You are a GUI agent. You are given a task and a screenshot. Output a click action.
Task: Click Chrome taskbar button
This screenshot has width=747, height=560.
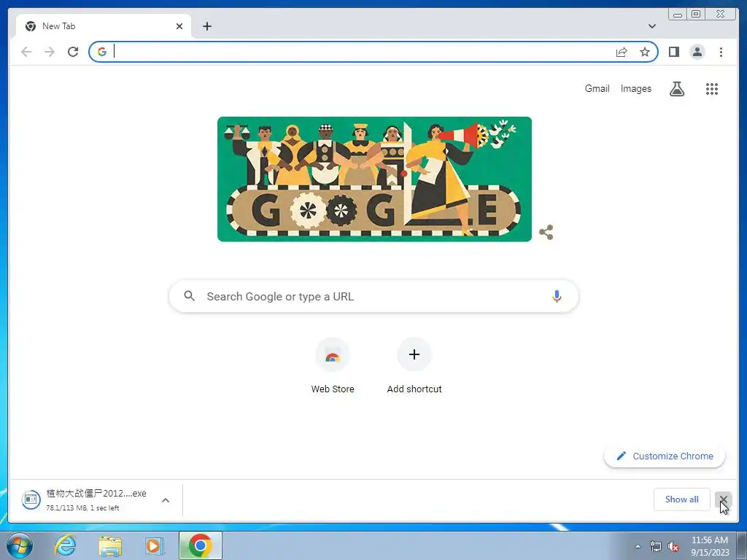[201, 545]
